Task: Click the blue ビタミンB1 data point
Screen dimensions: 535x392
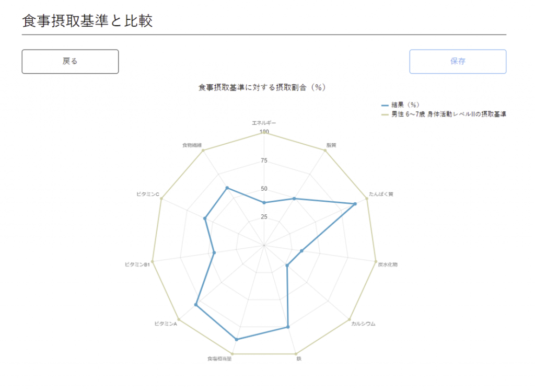Action: pos(214,252)
